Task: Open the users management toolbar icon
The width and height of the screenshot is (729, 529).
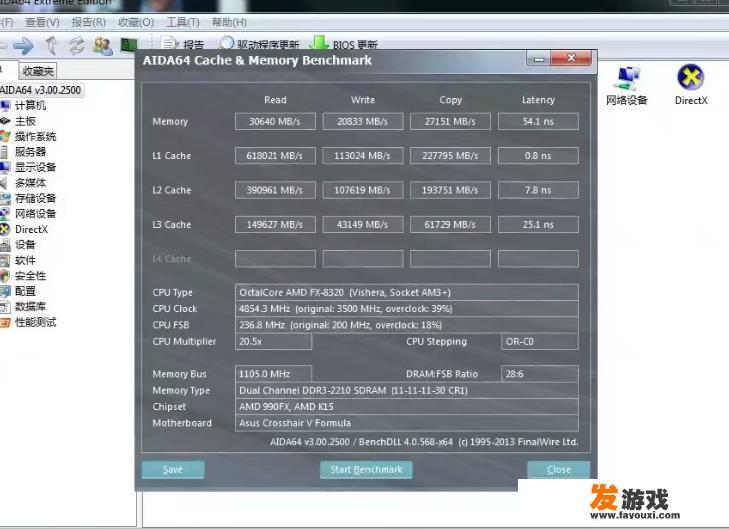Action: pyautogui.click(x=103, y=46)
